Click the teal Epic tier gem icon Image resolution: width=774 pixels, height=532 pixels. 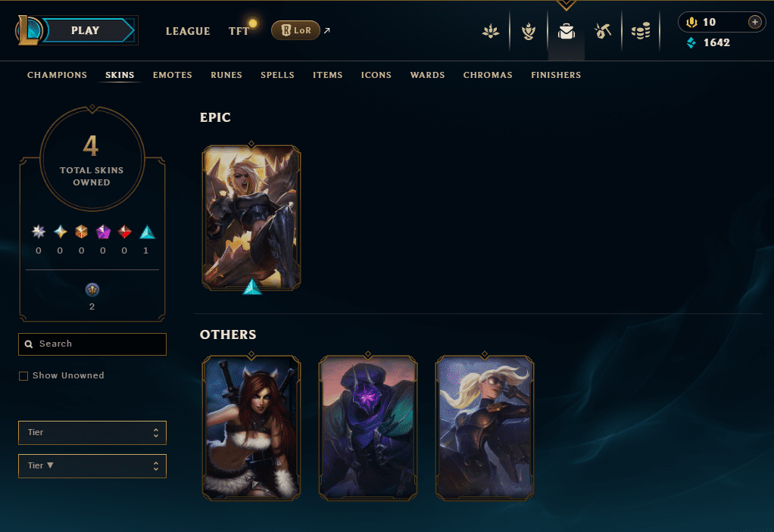pos(147,232)
